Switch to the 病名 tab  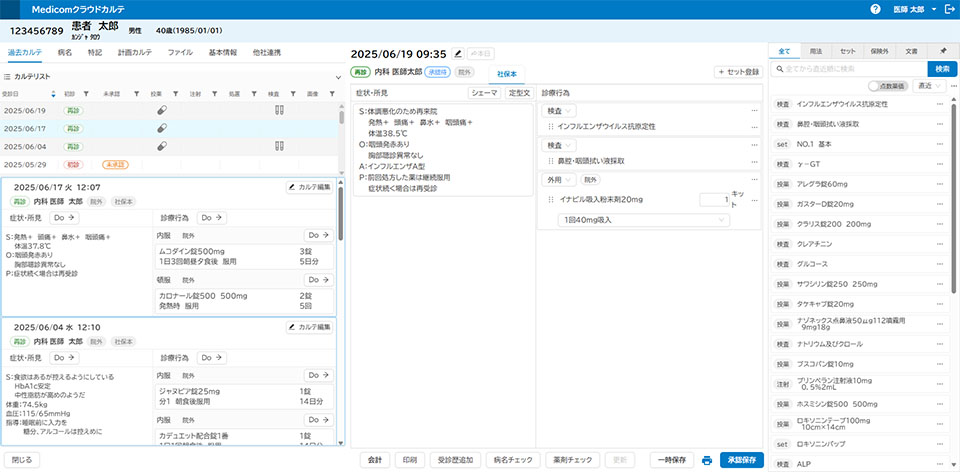coord(65,51)
